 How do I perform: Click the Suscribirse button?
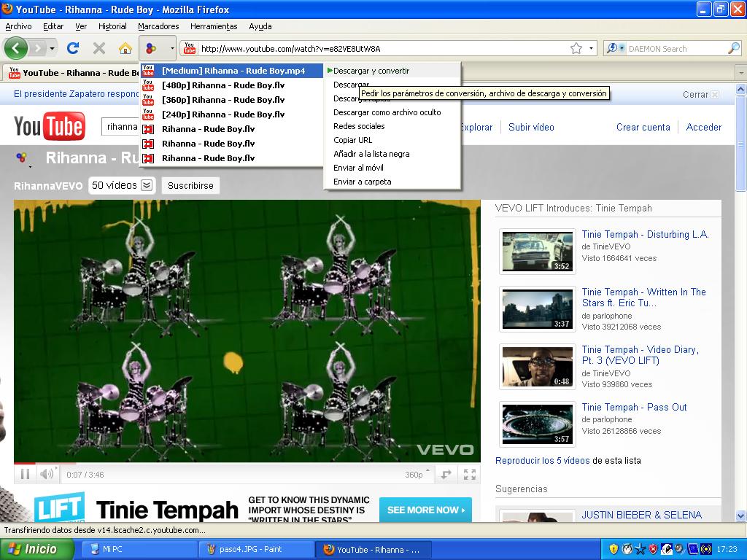click(x=190, y=186)
